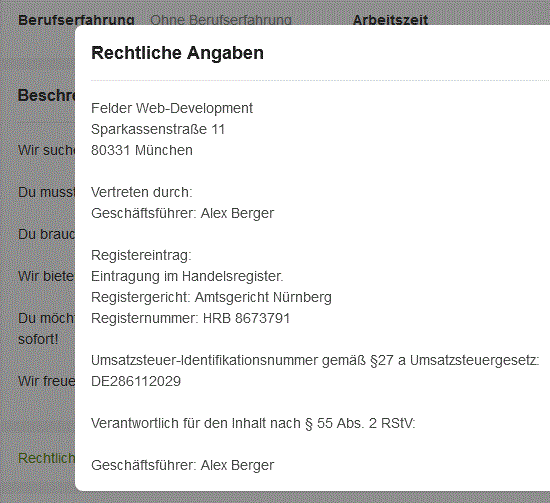Click the Rechtliche Angaben modal heading

177,53
